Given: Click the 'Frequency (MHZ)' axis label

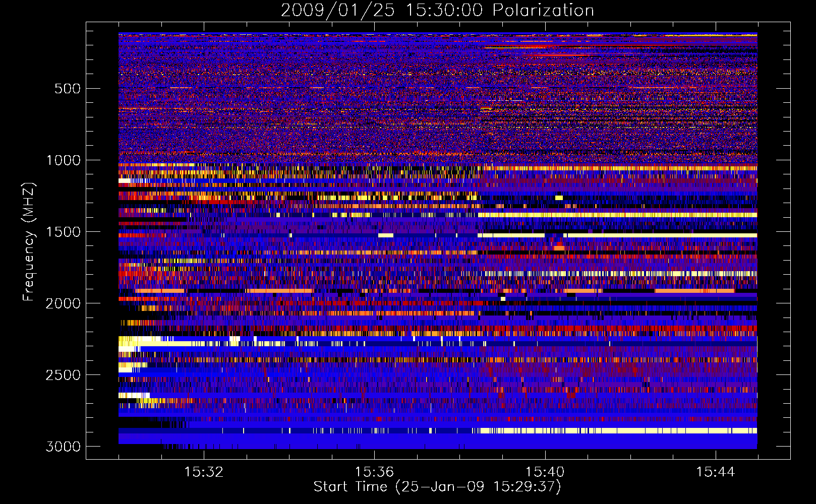Looking at the screenshot, I should [29, 242].
